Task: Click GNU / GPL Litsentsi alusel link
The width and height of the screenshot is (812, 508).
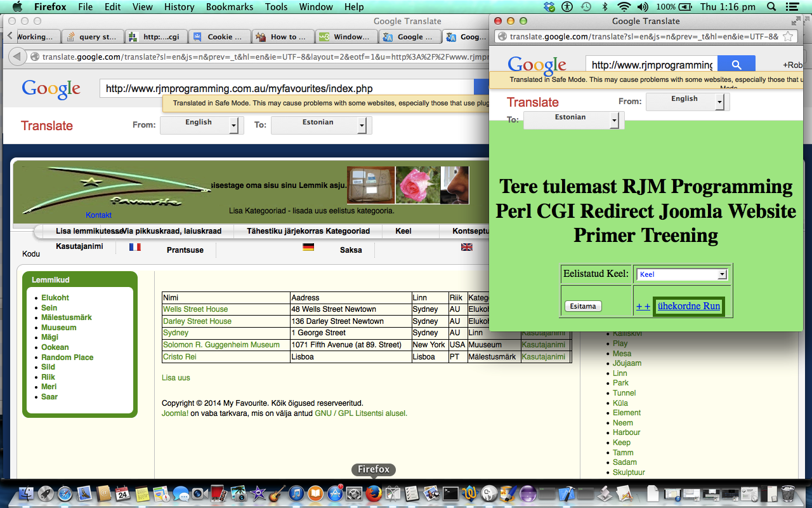Action: pos(361,413)
